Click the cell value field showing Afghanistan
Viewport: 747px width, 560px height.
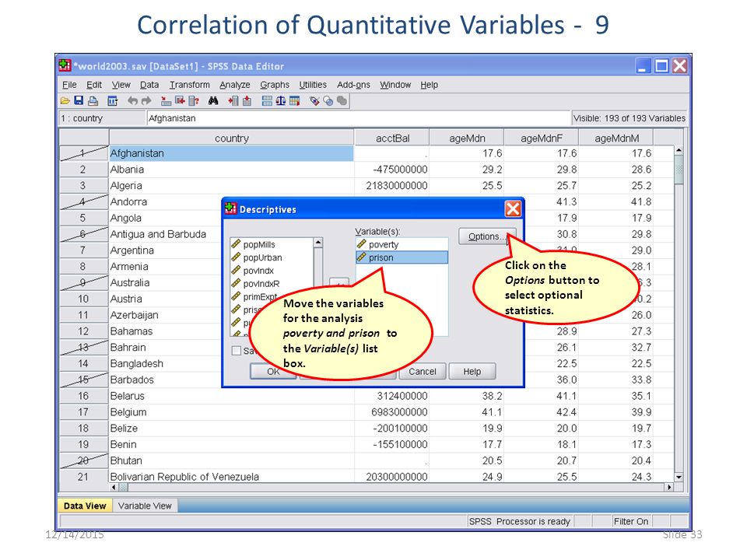pos(358,118)
